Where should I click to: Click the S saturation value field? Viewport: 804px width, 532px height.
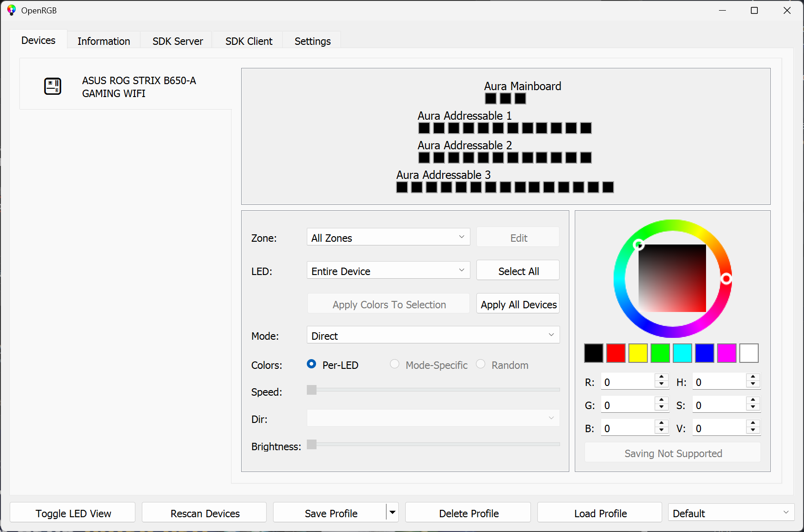tap(719, 404)
